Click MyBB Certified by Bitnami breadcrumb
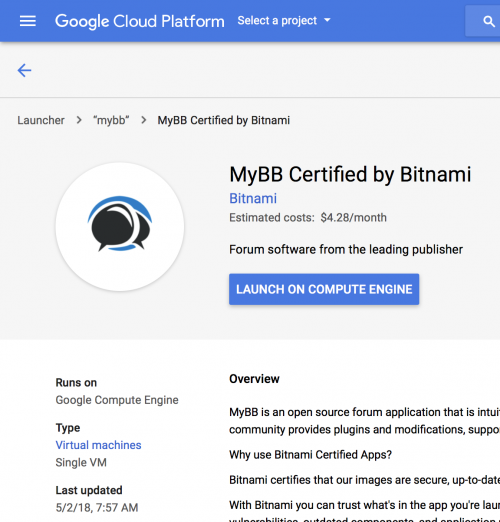Viewport: 500px width, 522px height. coord(224,120)
